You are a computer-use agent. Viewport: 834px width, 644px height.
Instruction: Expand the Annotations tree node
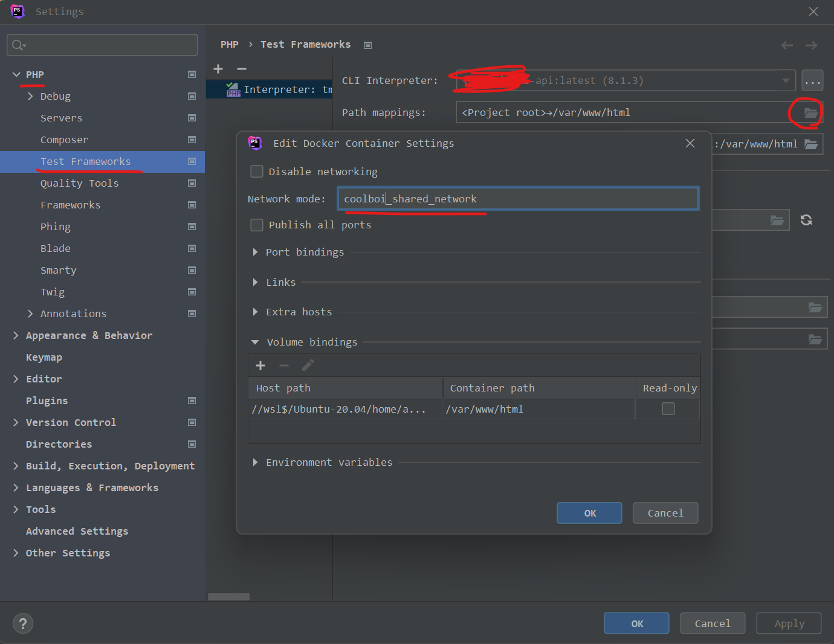pos(30,314)
